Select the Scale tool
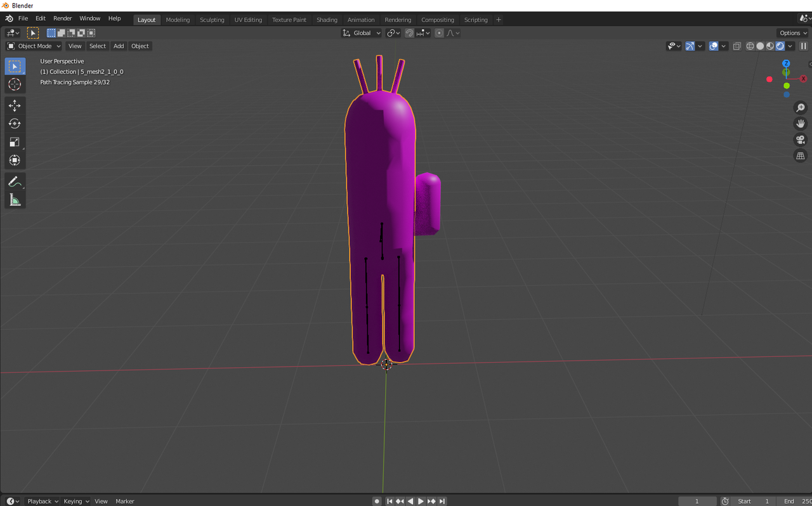The width and height of the screenshot is (812, 506). tap(15, 142)
